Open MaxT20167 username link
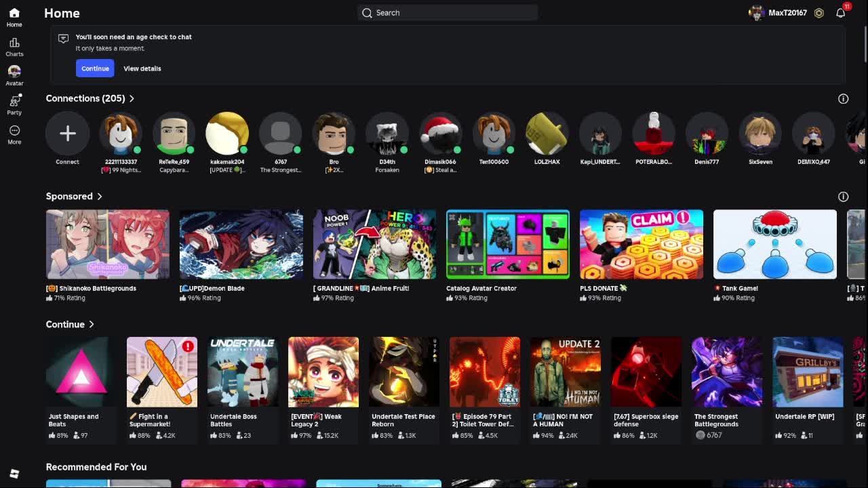Viewport: 868px width, 488px height. (787, 13)
